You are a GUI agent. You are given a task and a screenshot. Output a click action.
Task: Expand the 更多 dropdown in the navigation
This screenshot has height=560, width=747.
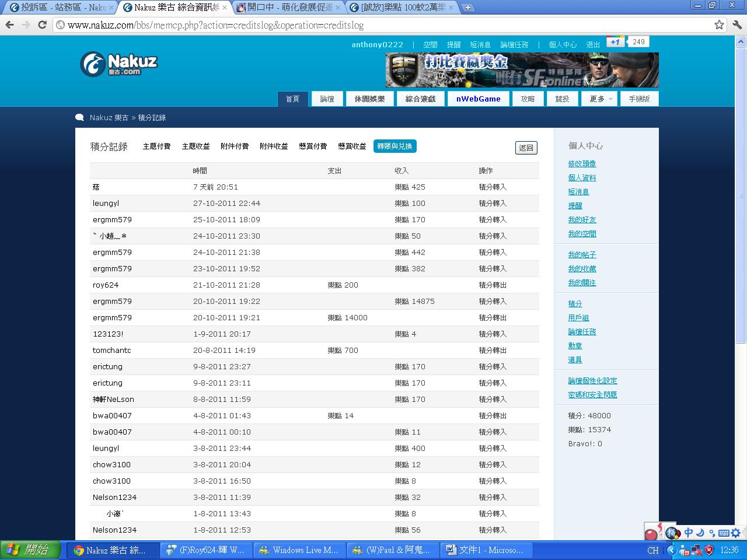click(599, 99)
